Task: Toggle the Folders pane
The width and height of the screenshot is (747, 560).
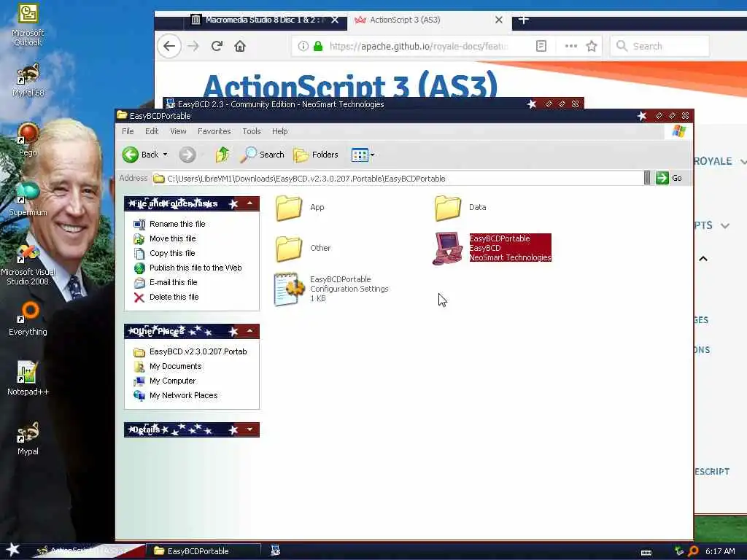Action: [x=315, y=155]
